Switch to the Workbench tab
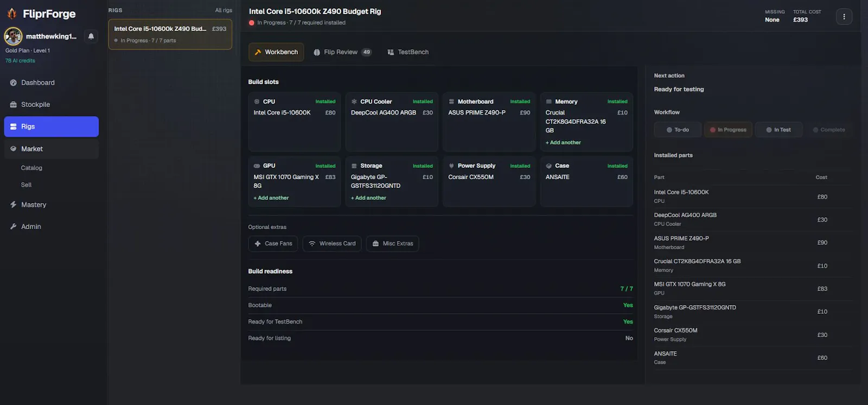The width and height of the screenshot is (868, 405). pyautogui.click(x=276, y=52)
